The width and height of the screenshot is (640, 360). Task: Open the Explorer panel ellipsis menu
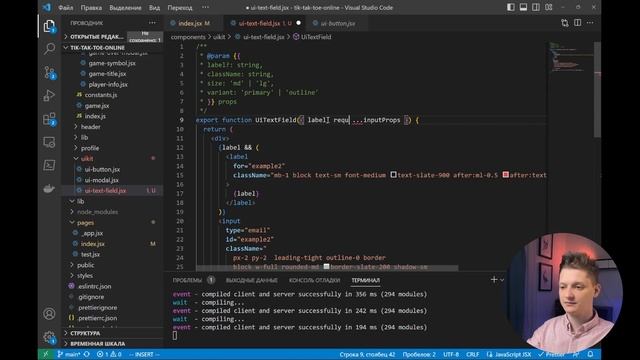click(x=152, y=23)
